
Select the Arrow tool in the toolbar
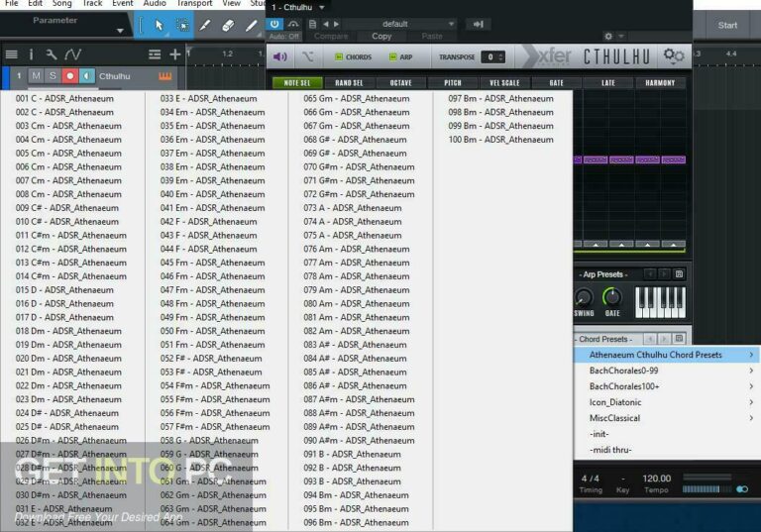159,25
